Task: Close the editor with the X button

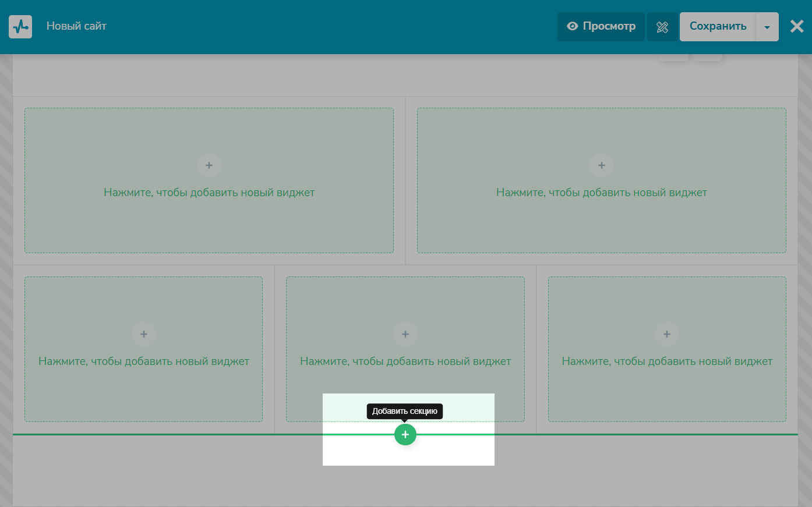Action: [797, 26]
